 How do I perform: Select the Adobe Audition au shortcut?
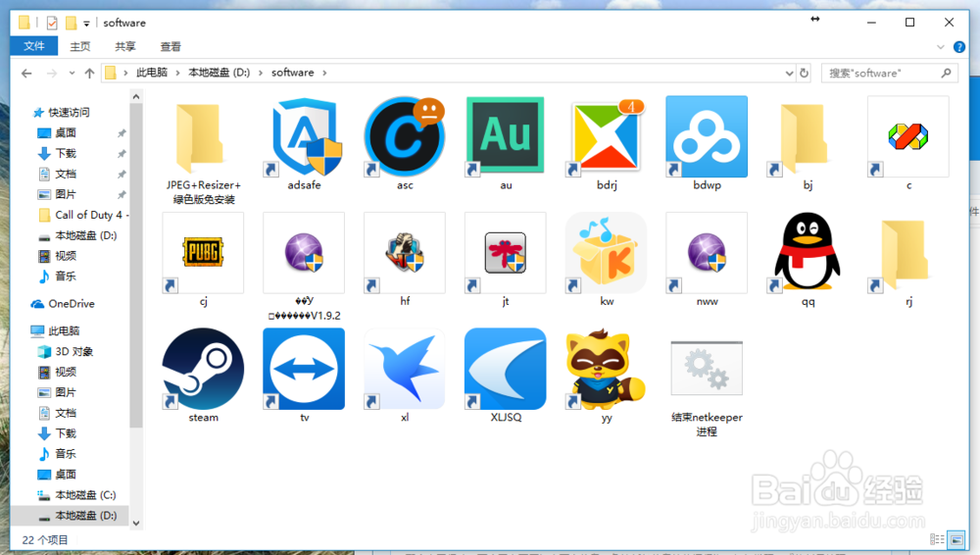click(x=505, y=137)
